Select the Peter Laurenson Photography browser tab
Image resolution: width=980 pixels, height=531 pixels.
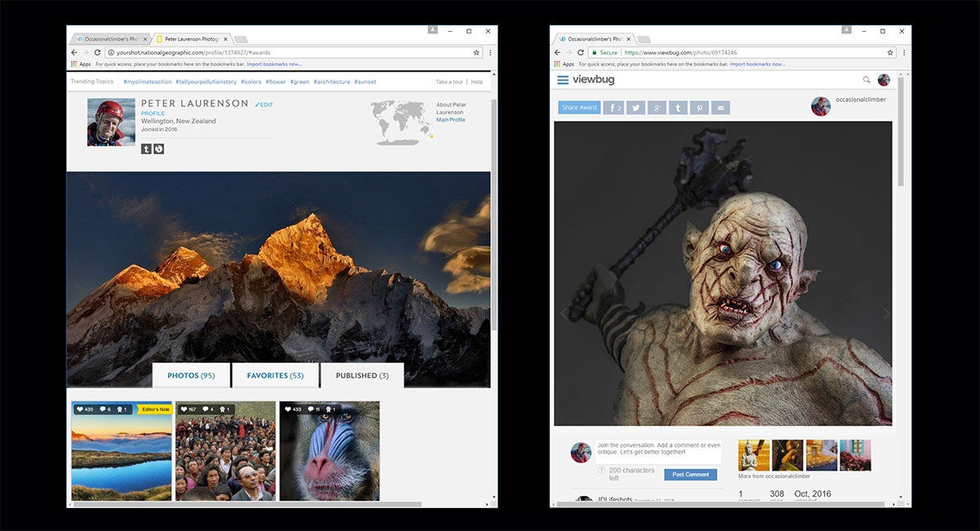tap(192, 38)
